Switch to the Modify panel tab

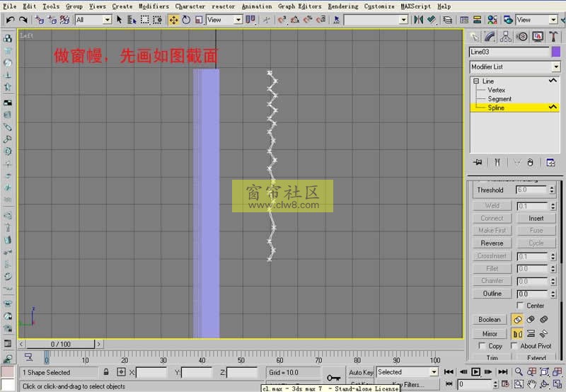pos(490,37)
